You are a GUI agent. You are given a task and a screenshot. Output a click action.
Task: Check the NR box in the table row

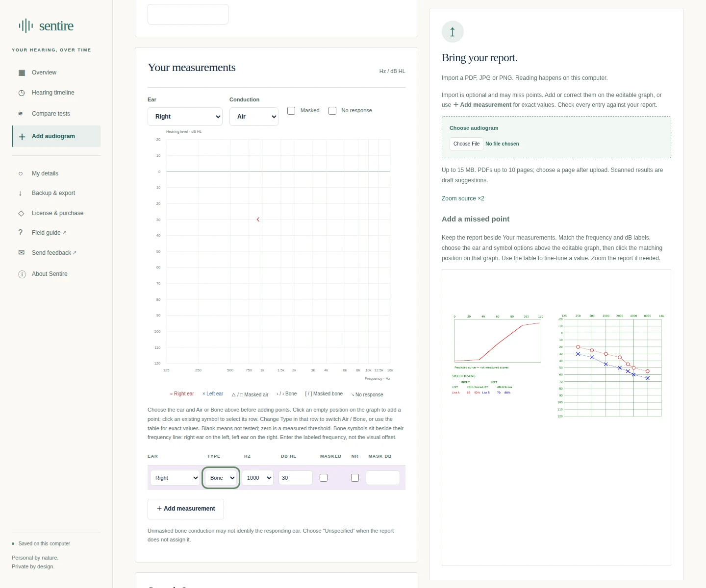(355, 478)
